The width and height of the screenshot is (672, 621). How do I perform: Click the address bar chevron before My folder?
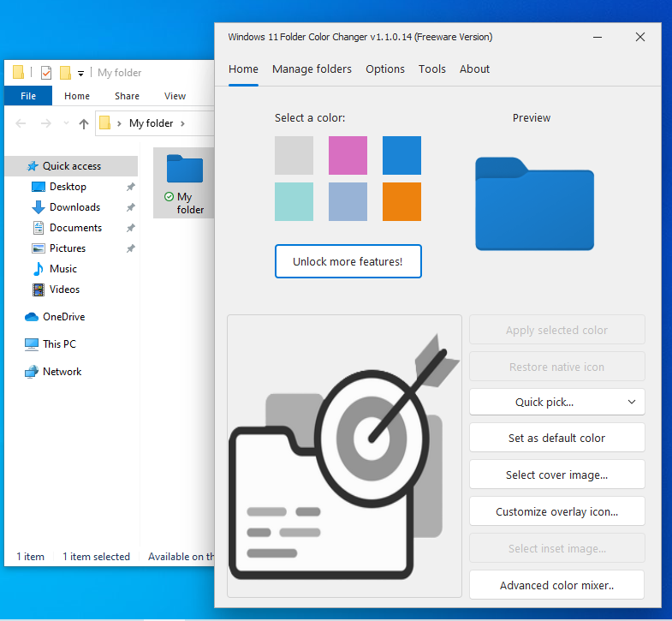pyautogui.click(x=119, y=123)
